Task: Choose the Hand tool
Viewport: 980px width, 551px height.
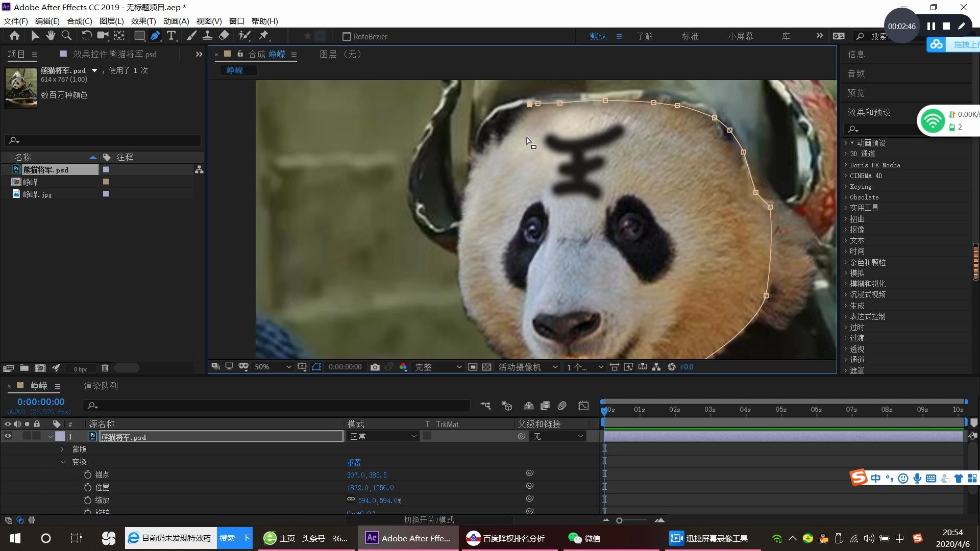Action: click(x=51, y=36)
